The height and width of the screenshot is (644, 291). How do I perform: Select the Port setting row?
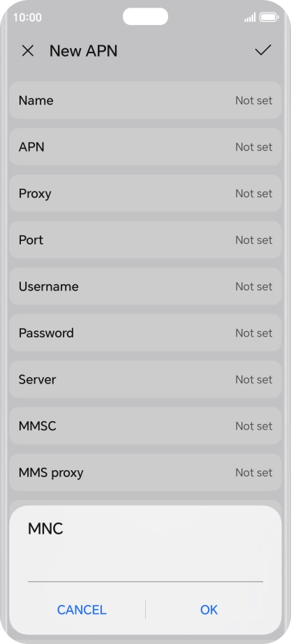[x=145, y=240]
